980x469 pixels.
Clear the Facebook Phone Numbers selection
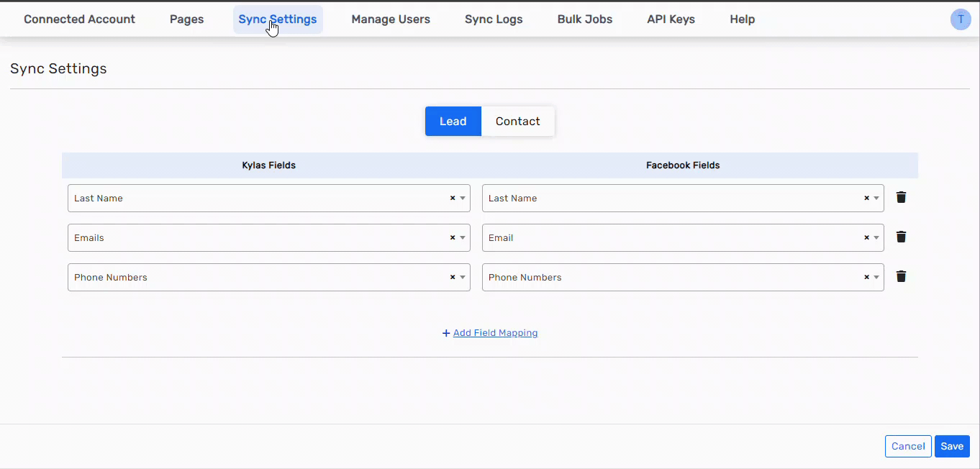pyautogui.click(x=866, y=277)
